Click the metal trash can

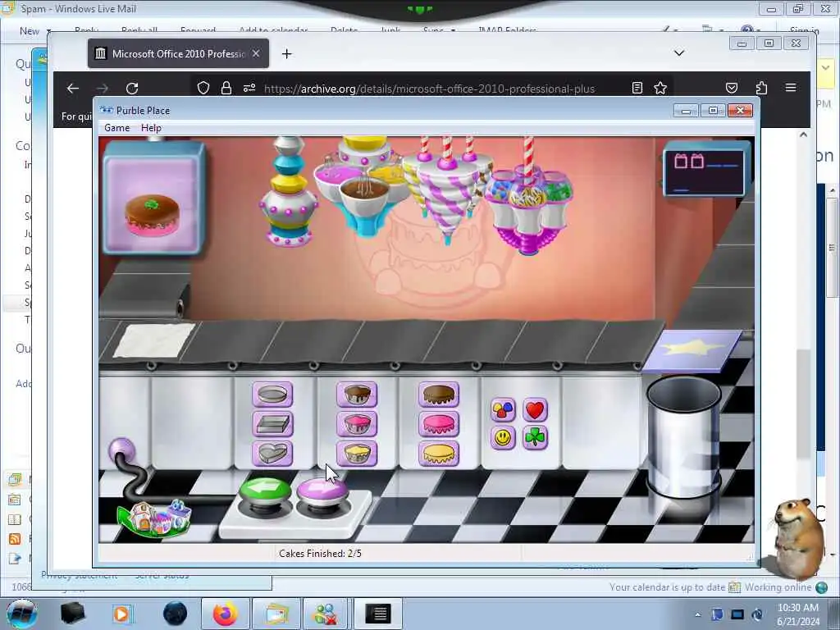point(684,438)
